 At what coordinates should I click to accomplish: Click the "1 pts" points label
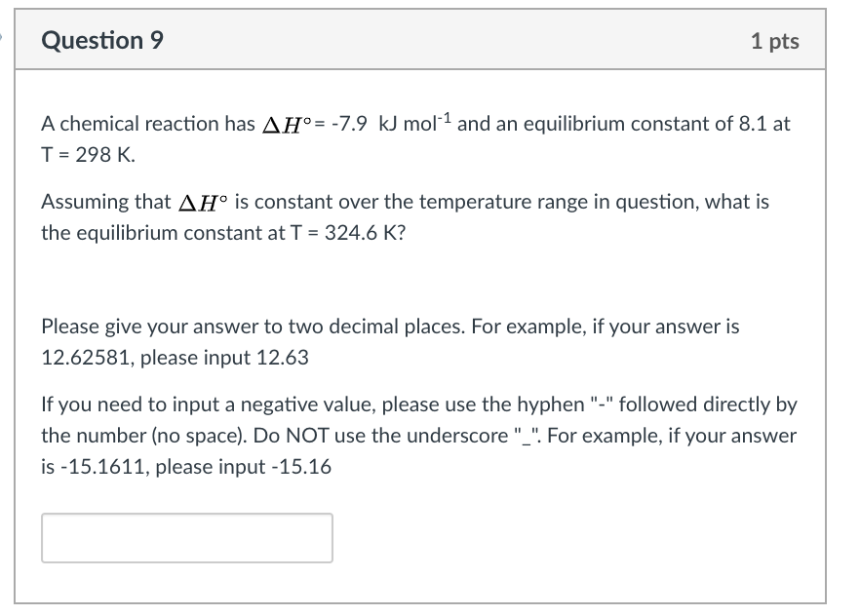[x=775, y=41]
